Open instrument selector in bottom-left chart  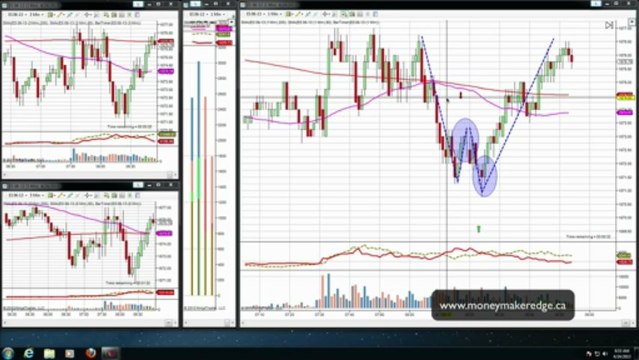click(17, 196)
